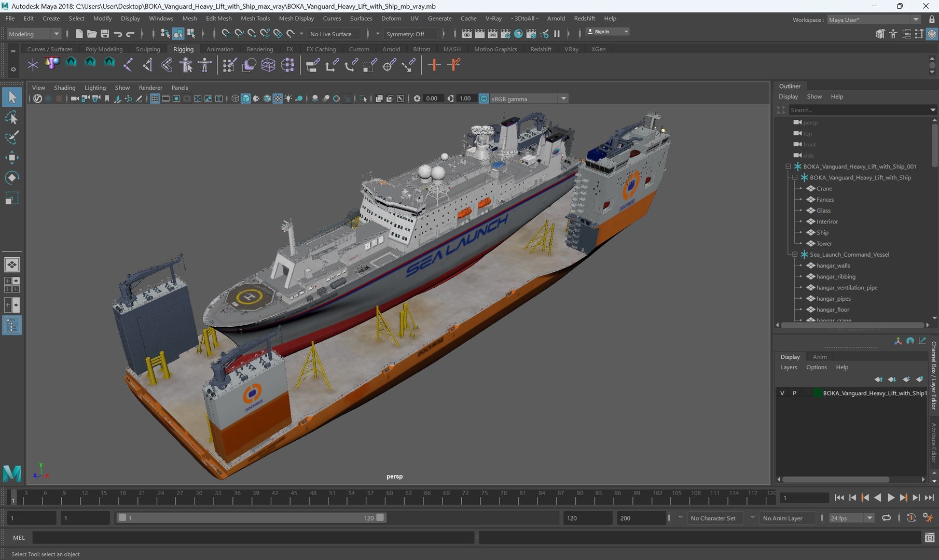Toggle layer visibility V box
Screen dimensions: 939x560
tap(782, 393)
